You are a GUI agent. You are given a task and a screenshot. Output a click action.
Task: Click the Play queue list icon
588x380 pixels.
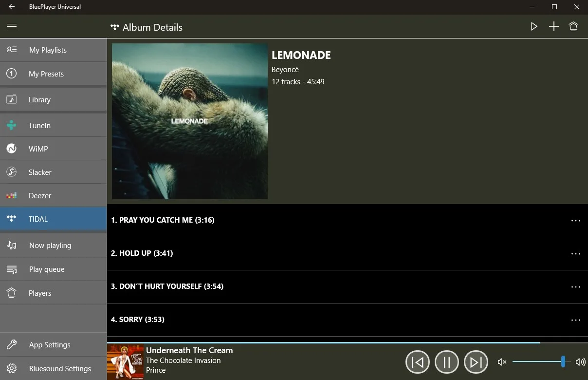click(x=12, y=269)
